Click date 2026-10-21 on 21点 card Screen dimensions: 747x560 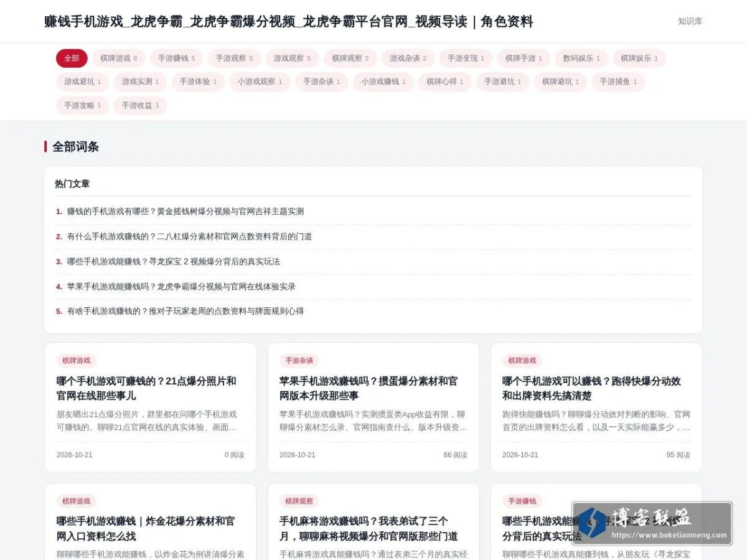pos(75,455)
